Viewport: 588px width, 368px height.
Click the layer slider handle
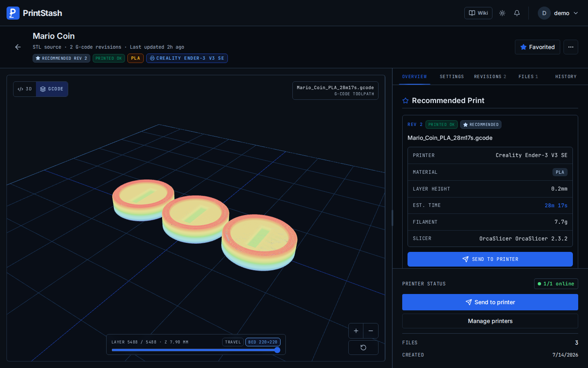coord(277,350)
